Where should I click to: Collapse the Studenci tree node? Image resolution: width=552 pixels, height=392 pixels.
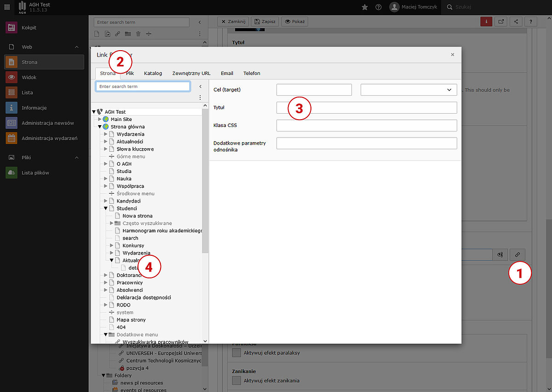(x=105, y=208)
